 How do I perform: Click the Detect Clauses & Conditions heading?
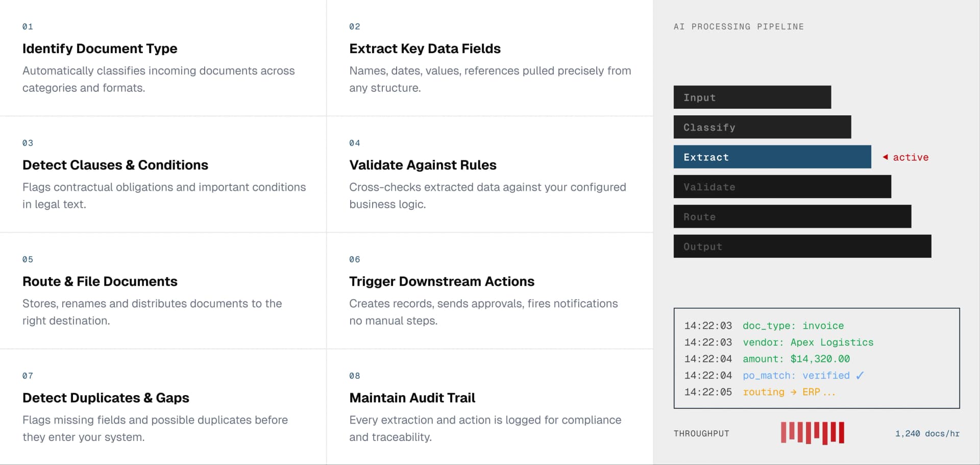pos(115,165)
